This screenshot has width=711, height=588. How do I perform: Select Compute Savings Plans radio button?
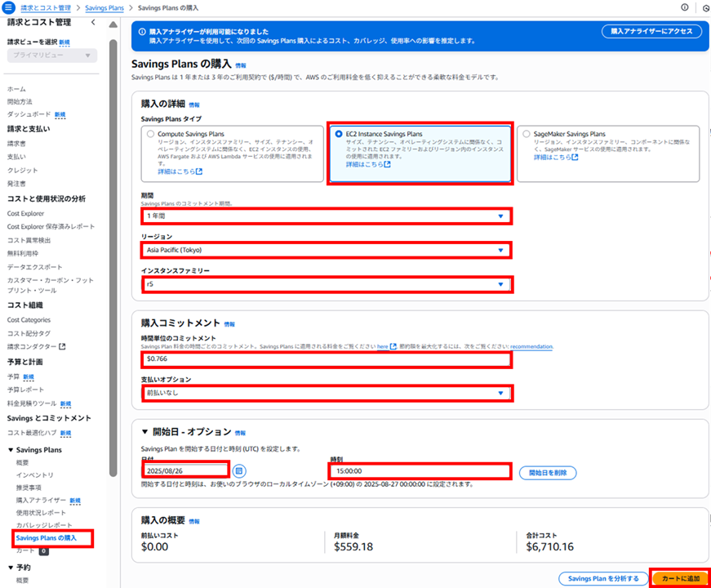pyautogui.click(x=150, y=134)
